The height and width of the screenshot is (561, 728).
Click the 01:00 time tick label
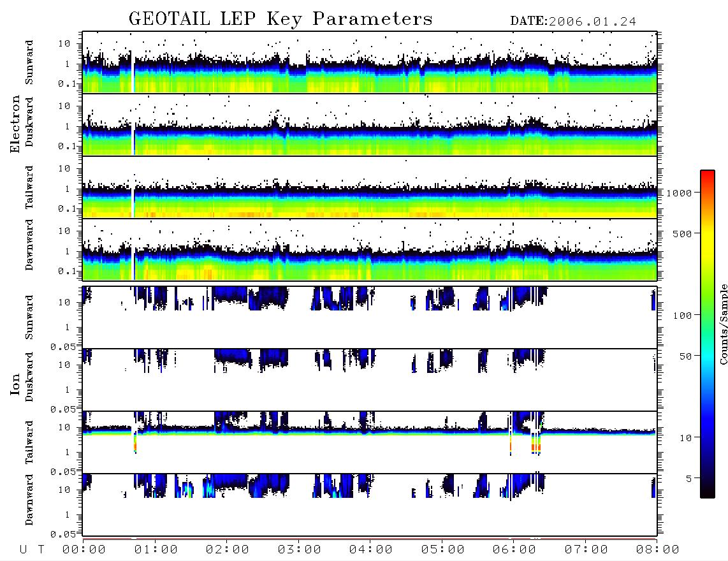[156, 550]
